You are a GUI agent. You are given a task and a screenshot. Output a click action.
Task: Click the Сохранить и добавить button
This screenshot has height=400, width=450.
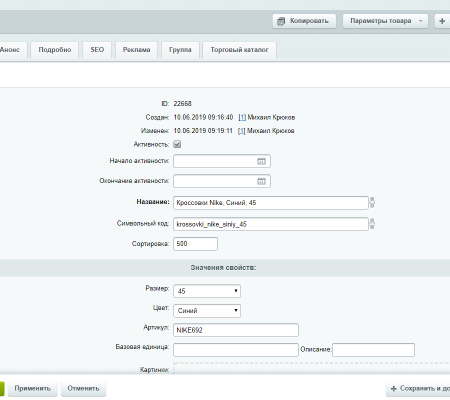pyautogui.click(x=418, y=389)
